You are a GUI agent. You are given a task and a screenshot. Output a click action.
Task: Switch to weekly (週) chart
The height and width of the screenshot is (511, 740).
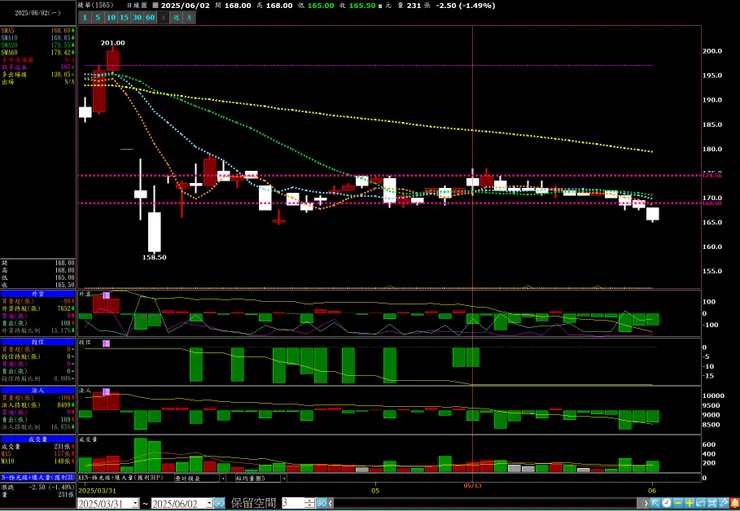pyautogui.click(x=176, y=17)
